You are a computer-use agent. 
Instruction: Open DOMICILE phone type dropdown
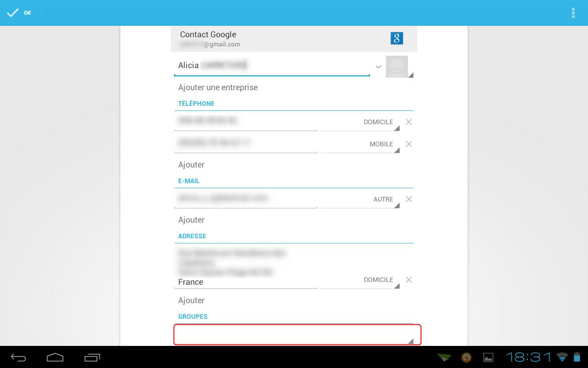pos(360,122)
